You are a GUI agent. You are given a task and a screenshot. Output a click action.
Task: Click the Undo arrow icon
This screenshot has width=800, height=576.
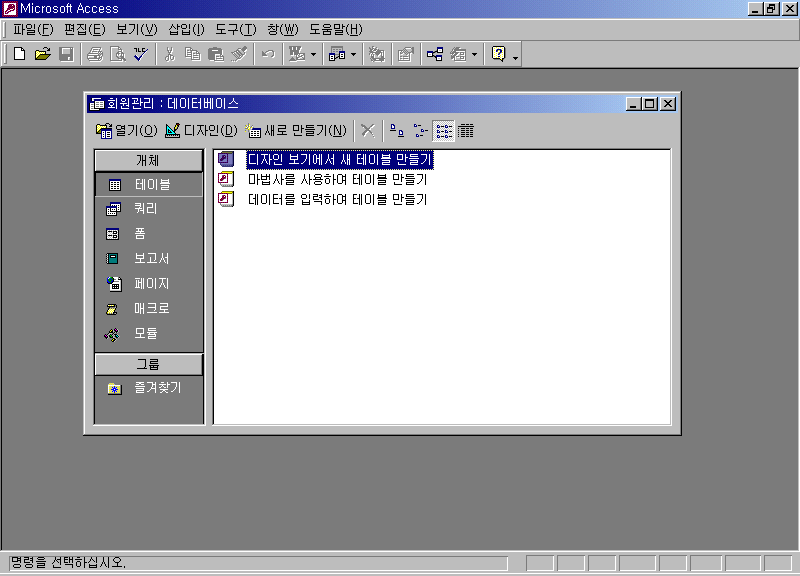(268, 54)
